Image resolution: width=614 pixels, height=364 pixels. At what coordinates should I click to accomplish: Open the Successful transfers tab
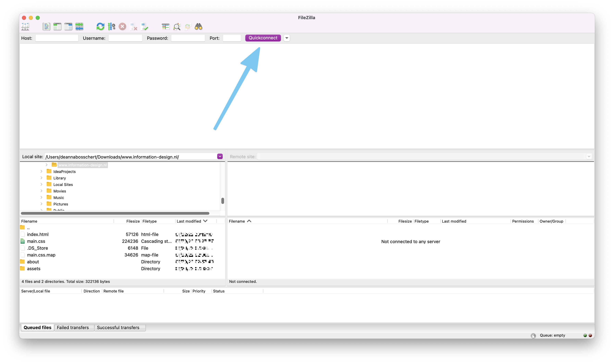118,328
